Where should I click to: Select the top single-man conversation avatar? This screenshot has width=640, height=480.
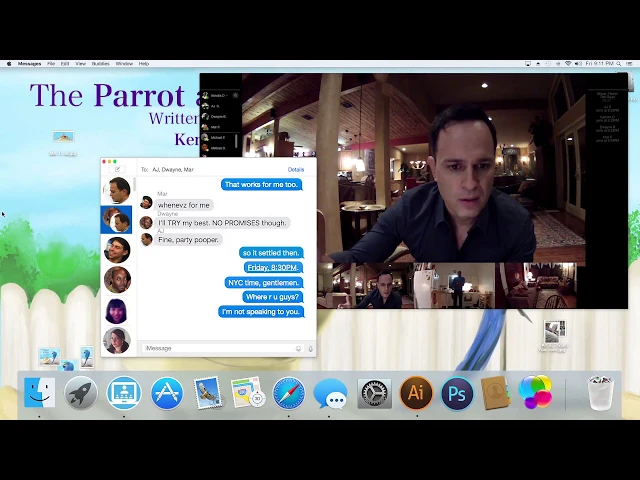[117, 190]
